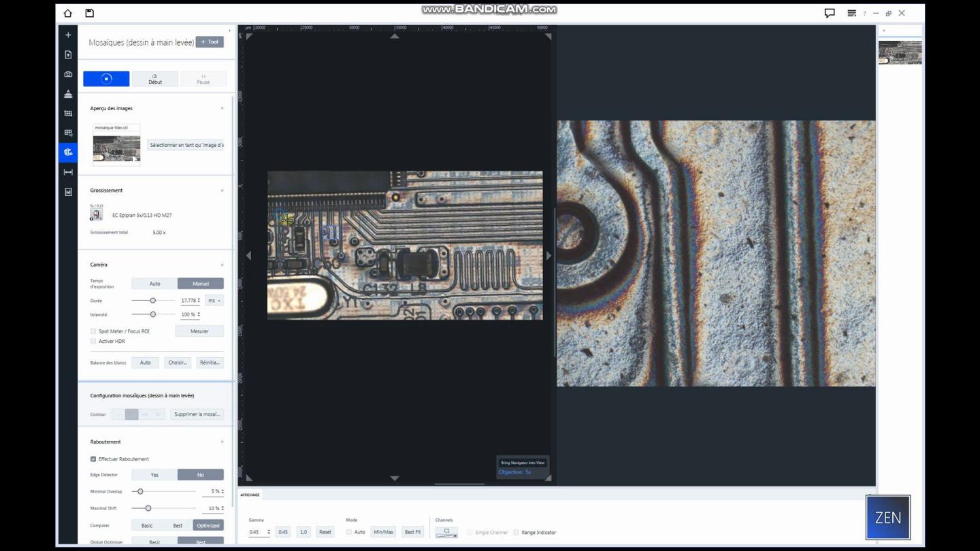Open the camera icon in the left sidebar
980x551 pixels.
[67, 74]
